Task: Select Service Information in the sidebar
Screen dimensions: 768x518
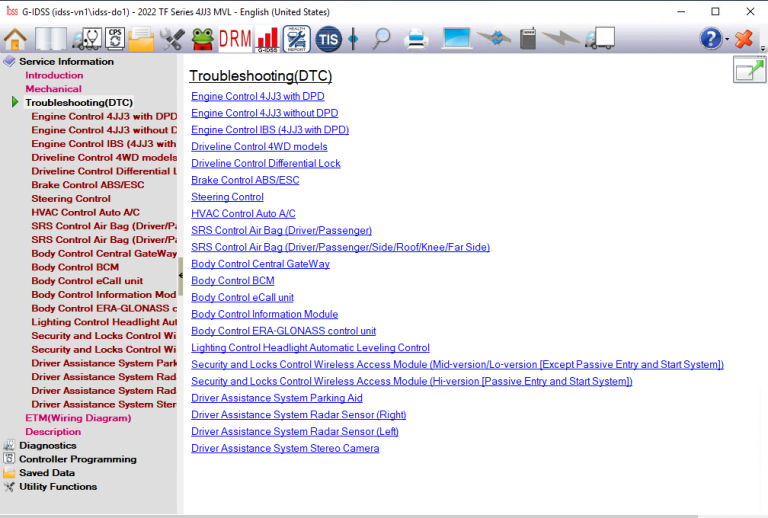Action: click(x=67, y=61)
